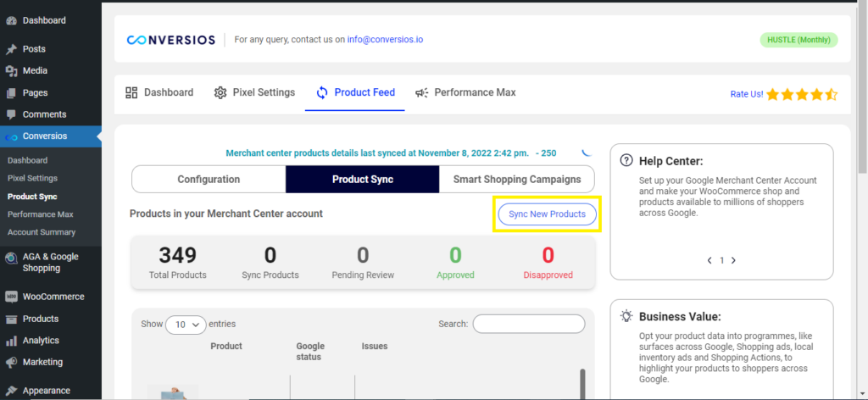Click the Appearance brush icon

11,391
